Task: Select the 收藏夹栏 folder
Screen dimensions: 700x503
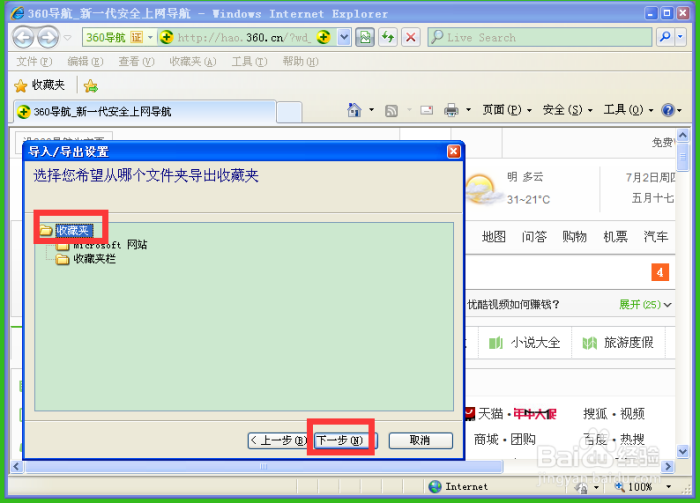Action: pos(94,259)
